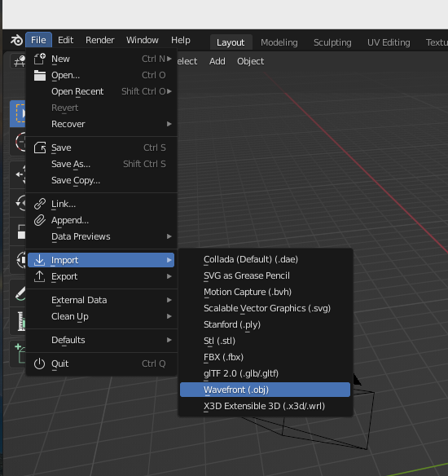448x476 pixels.
Task: Open the Object menu in viewport header
Action: pos(251,61)
